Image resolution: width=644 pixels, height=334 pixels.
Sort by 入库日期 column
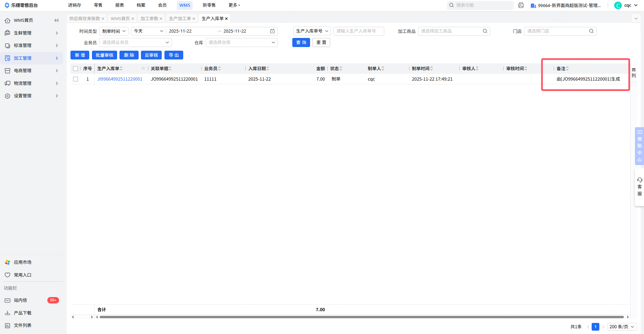click(268, 69)
